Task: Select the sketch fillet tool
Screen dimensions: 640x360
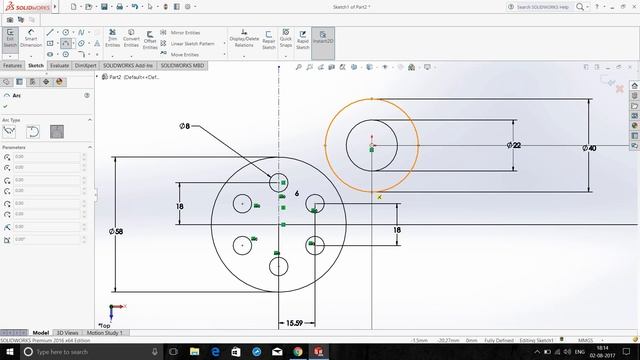Action: click(81, 54)
